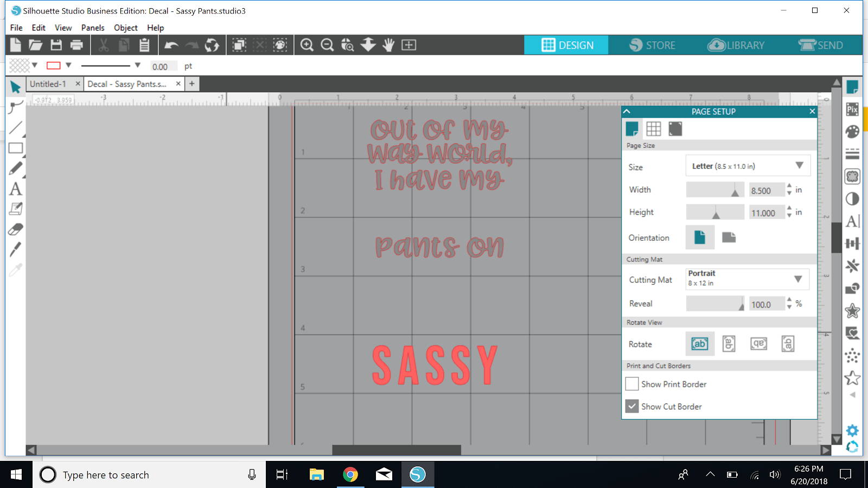The width and height of the screenshot is (868, 488).
Task: Select portrait orientation button
Action: pos(700,237)
